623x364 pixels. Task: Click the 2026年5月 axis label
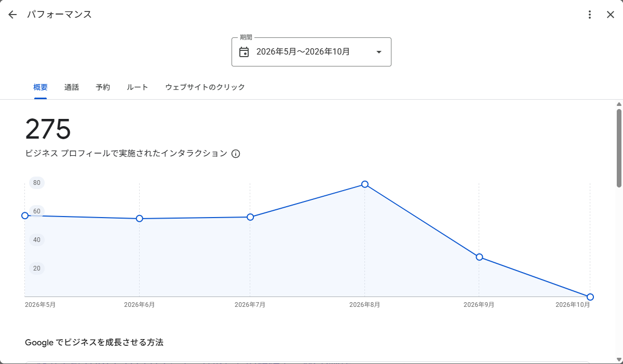click(x=40, y=305)
